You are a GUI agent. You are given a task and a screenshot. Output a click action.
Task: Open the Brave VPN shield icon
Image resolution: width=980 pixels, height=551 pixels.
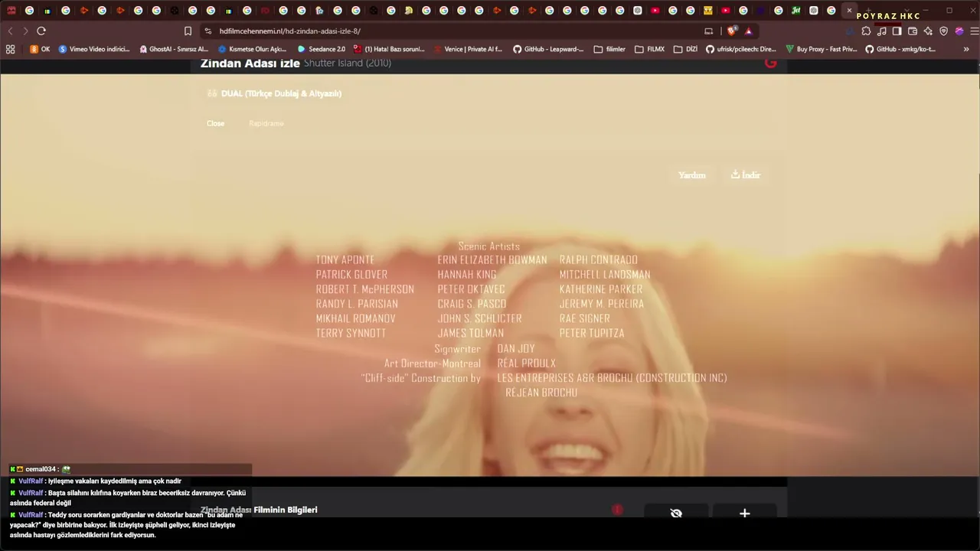(x=944, y=31)
